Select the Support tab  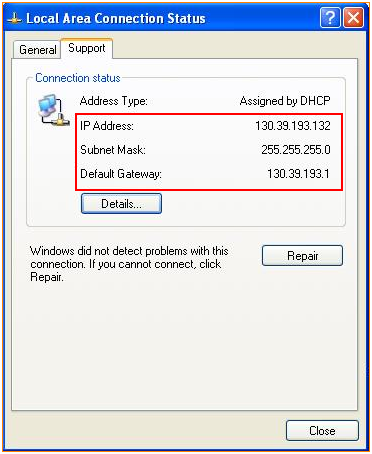click(x=87, y=48)
